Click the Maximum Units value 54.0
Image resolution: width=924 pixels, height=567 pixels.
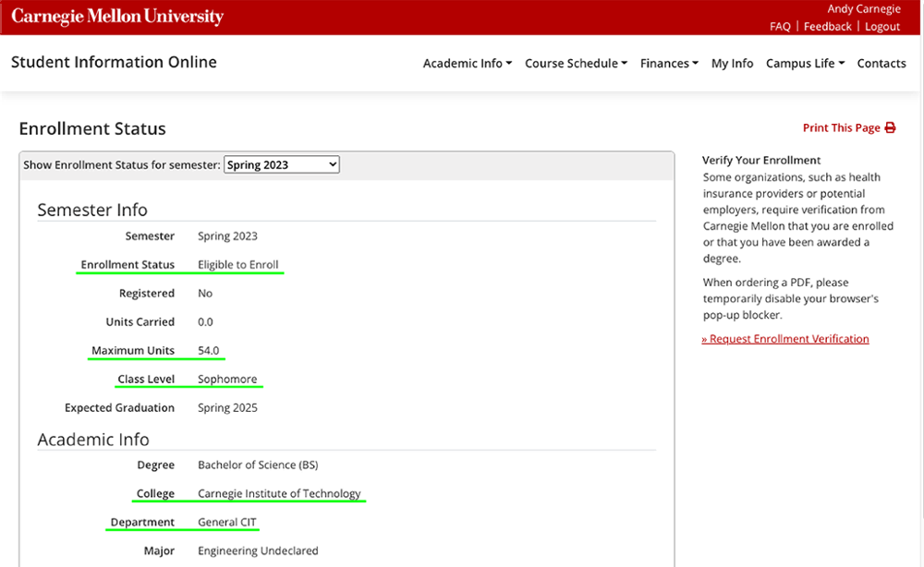[208, 350]
